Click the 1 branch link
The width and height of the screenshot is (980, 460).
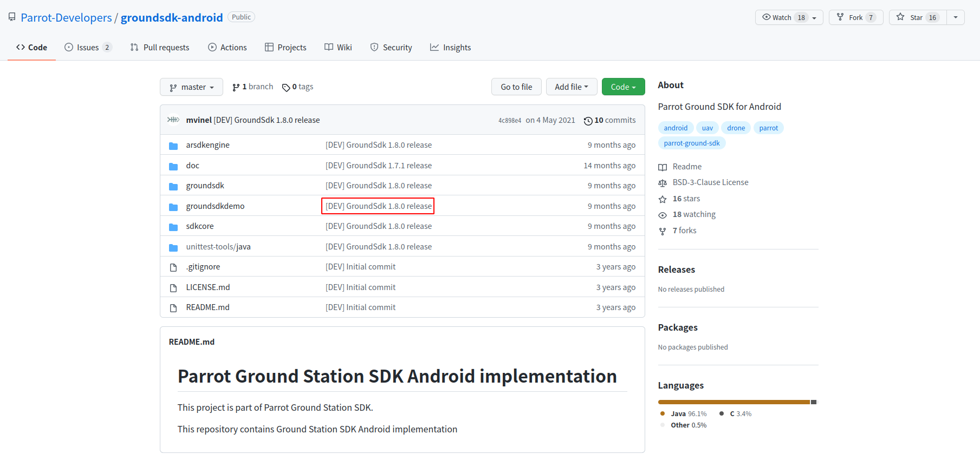252,87
